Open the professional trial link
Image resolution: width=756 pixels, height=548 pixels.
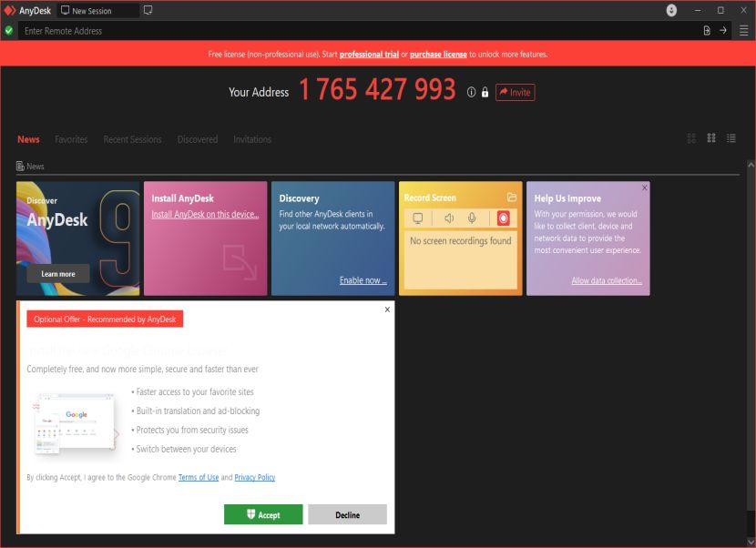click(x=369, y=54)
